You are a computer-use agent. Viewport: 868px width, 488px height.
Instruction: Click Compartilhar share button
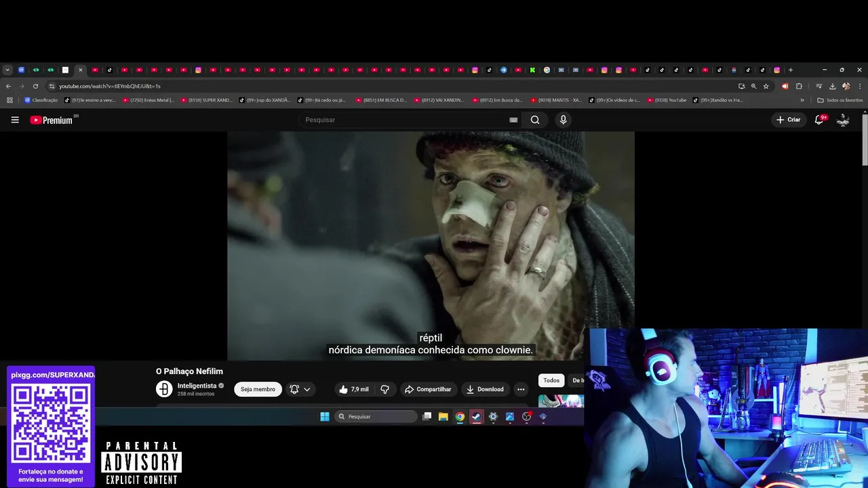(428, 389)
